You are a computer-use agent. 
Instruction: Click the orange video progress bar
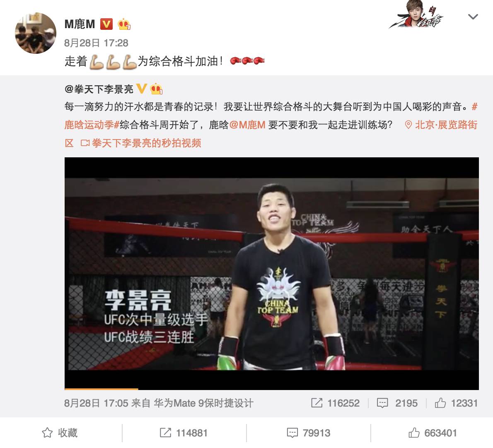101,389
